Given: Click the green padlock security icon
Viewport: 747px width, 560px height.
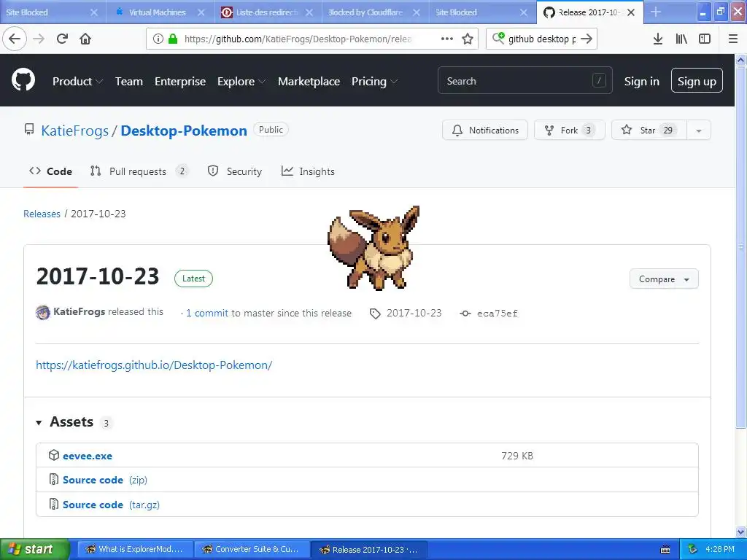Looking at the screenshot, I should (x=173, y=39).
